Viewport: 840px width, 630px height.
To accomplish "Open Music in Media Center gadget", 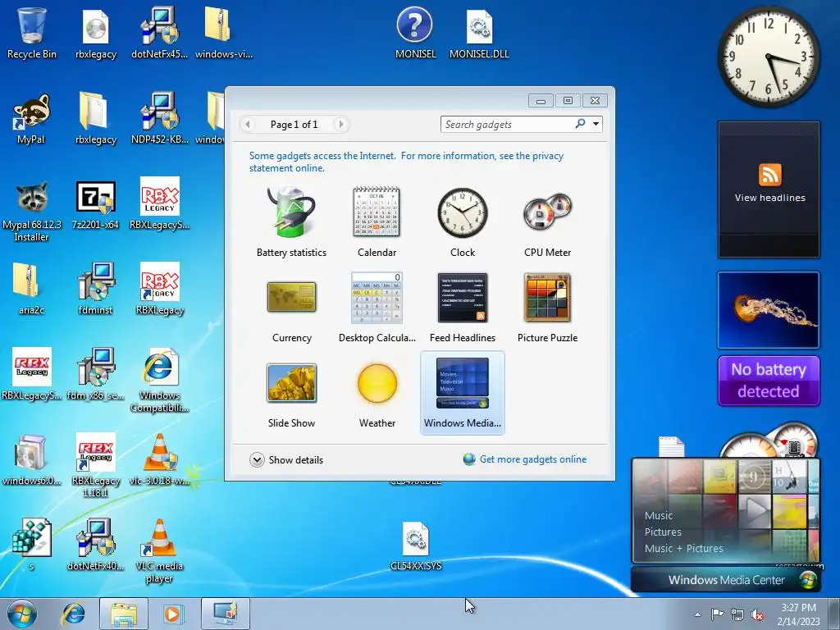I will coord(659,515).
